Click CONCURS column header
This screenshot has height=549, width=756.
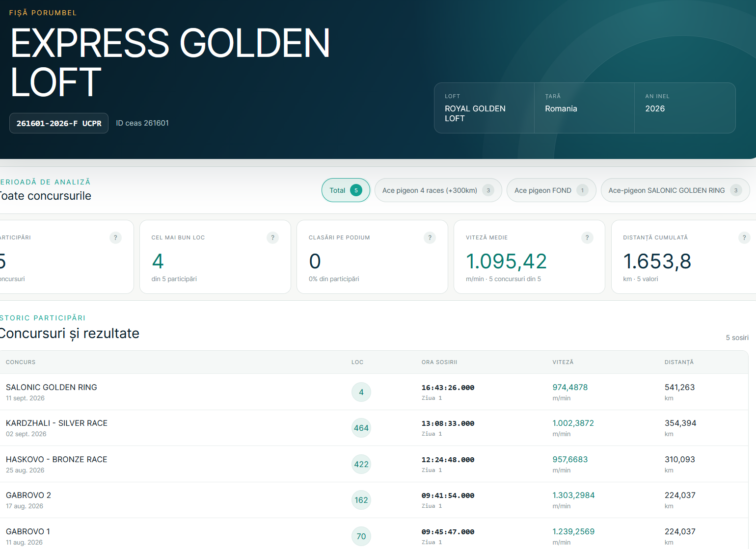21,362
